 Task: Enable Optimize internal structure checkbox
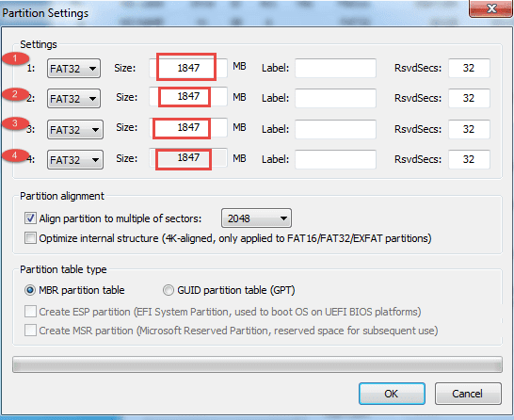[x=30, y=238]
